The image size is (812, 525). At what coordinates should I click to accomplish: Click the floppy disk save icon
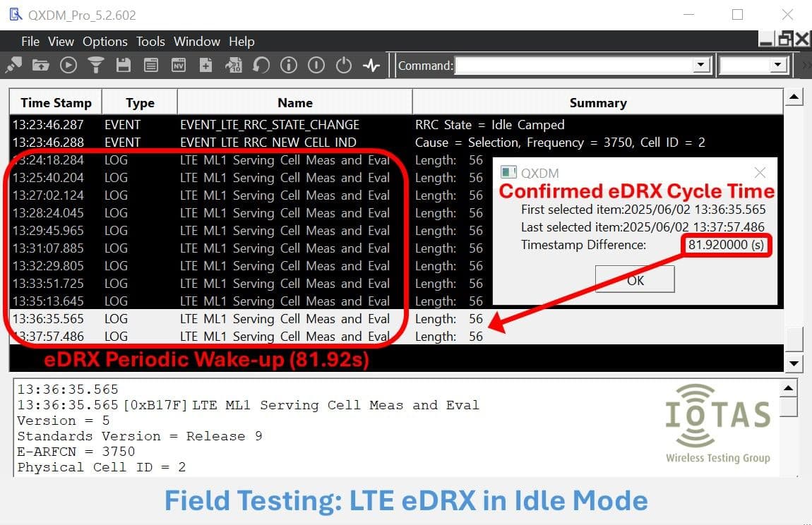click(x=124, y=65)
